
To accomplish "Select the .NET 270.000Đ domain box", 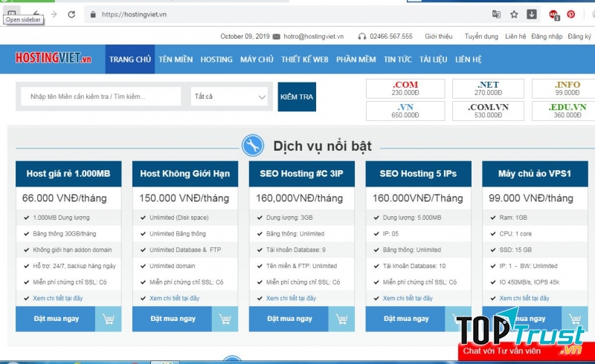I will pyautogui.click(x=488, y=88).
